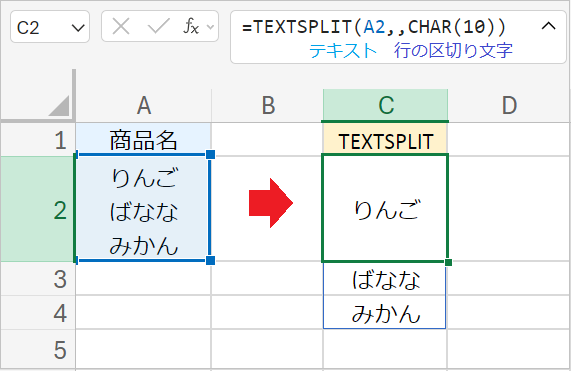Select row 2 header
The width and height of the screenshot is (572, 371).
coord(38,209)
